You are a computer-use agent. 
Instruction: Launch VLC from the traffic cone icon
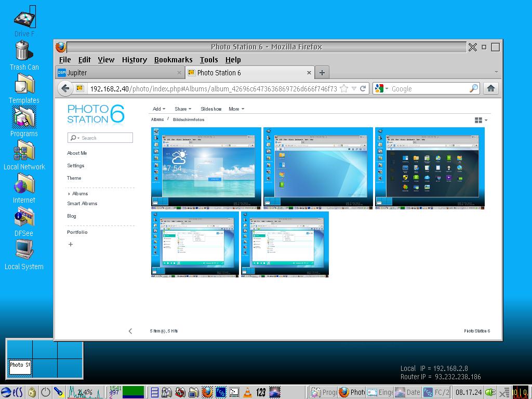[248, 392]
